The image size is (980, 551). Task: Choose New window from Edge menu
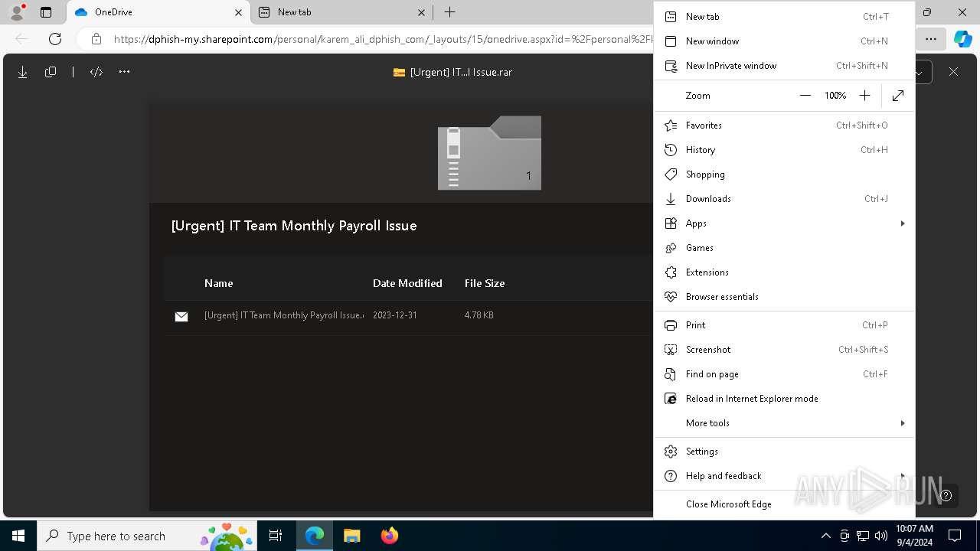click(784, 41)
